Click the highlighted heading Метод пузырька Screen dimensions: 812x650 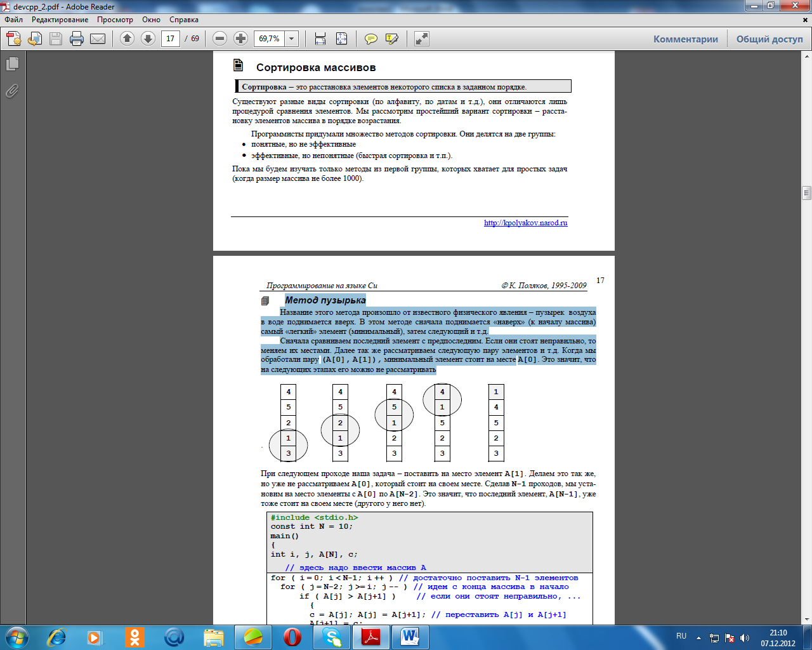(x=325, y=300)
